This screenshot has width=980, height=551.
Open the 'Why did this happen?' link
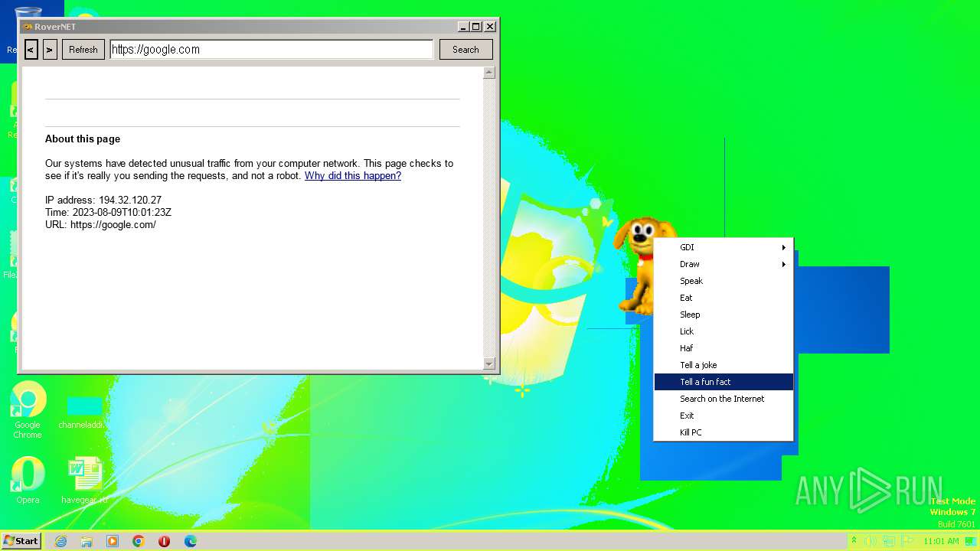click(x=353, y=176)
